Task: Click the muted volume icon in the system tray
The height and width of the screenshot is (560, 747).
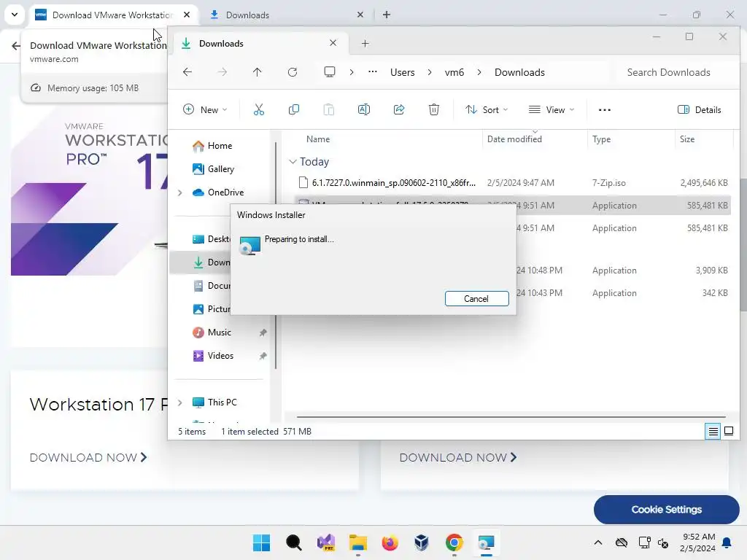Action: [x=663, y=542]
